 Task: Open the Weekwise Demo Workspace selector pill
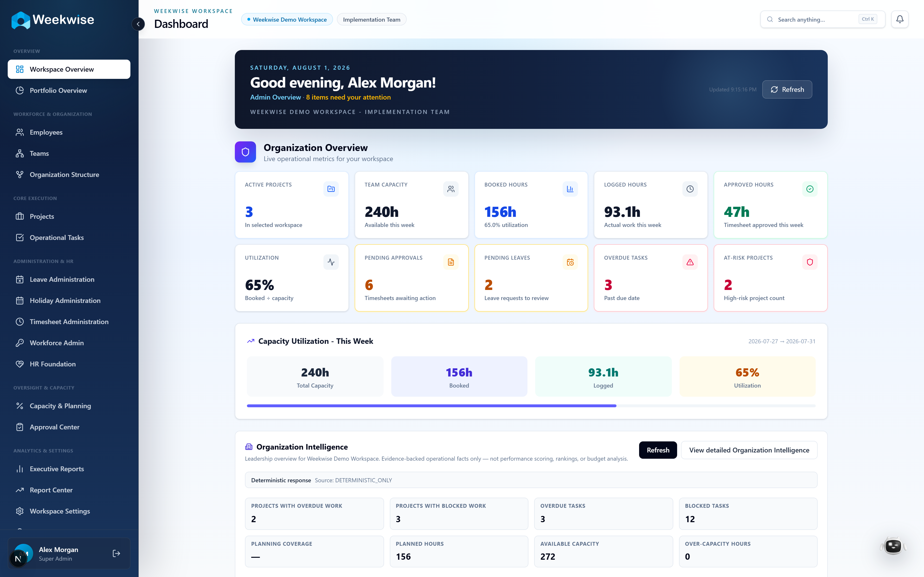287,19
